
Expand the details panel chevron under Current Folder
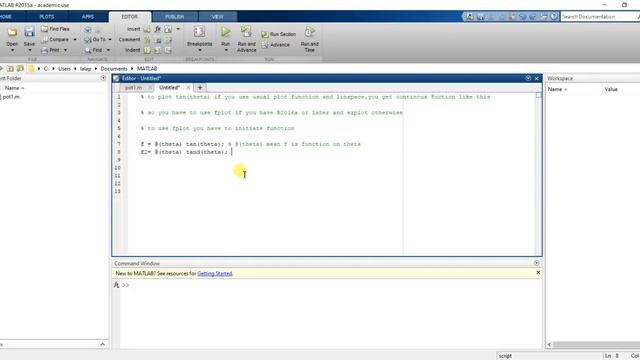pyautogui.click(x=102, y=344)
